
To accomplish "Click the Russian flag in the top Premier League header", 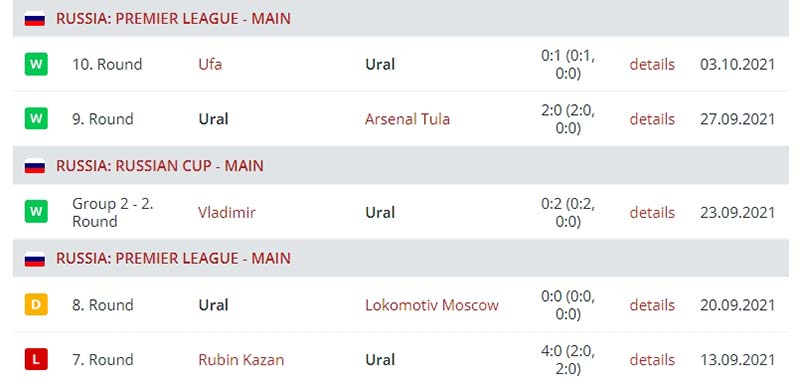I will coord(35,19).
